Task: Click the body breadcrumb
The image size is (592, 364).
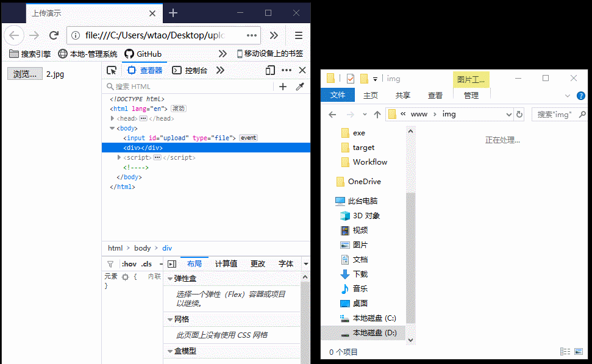Action: pos(142,248)
